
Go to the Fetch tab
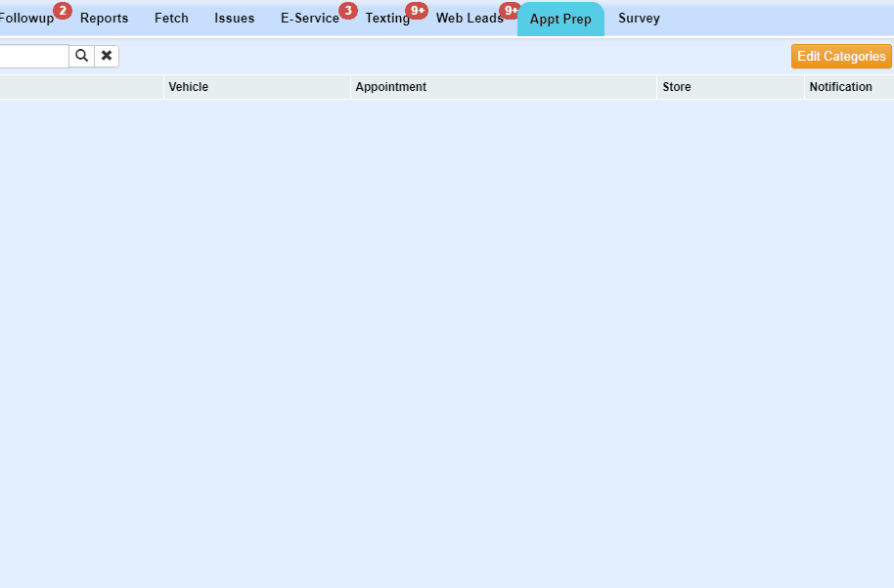pos(171,19)
